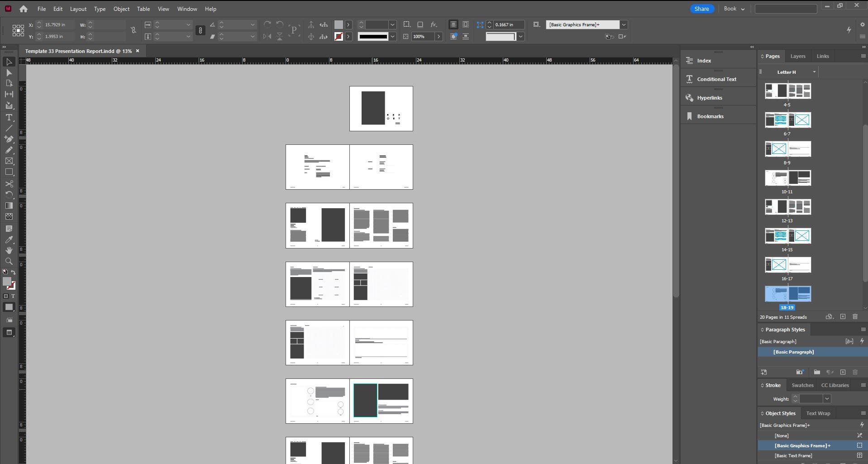Open the Hyperlinks panel
Viewport: 868px width, 464px height.
[x=709, y=98]
